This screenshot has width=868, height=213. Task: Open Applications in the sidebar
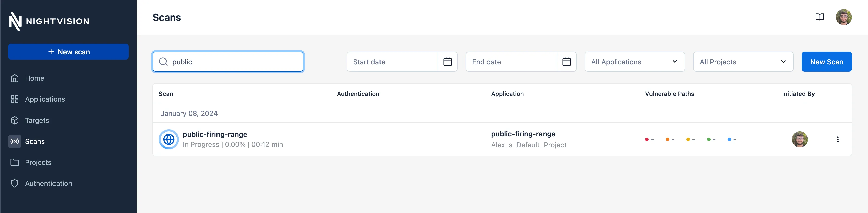(x=68, y=99)
